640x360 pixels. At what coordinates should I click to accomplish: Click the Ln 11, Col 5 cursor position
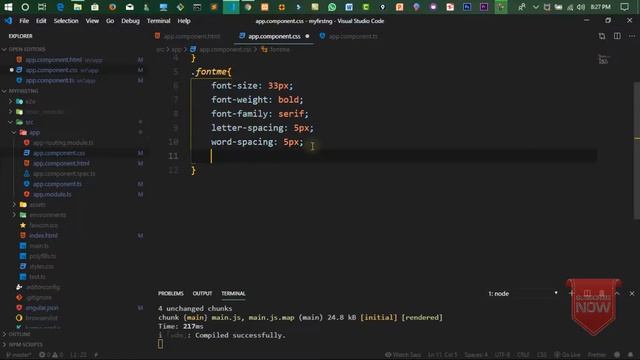[x=442, y=355]
